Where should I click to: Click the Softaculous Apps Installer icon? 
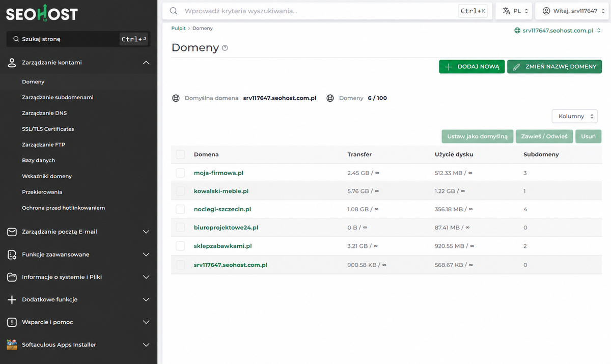pos(12,345)
